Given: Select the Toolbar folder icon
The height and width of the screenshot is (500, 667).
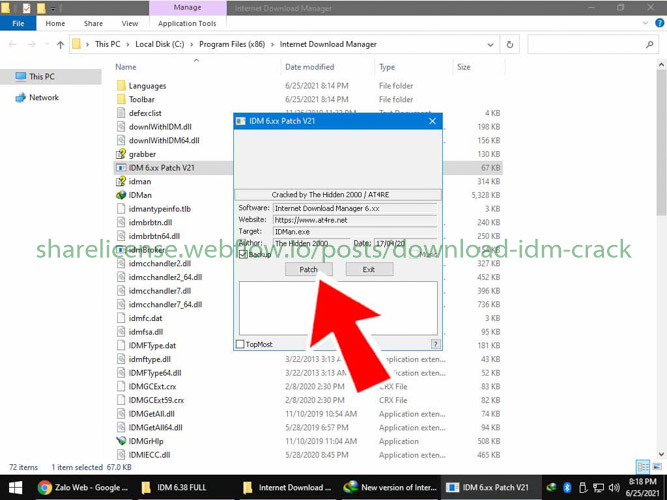Looking at the screenshot, I should [x=121, y=99].
